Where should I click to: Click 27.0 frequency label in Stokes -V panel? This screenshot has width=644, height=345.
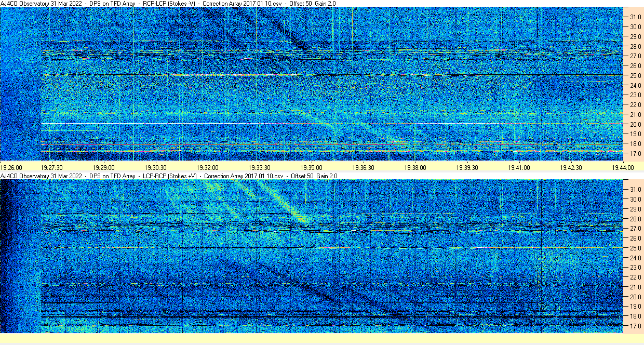pyautogui.click(x=635, y=56)
